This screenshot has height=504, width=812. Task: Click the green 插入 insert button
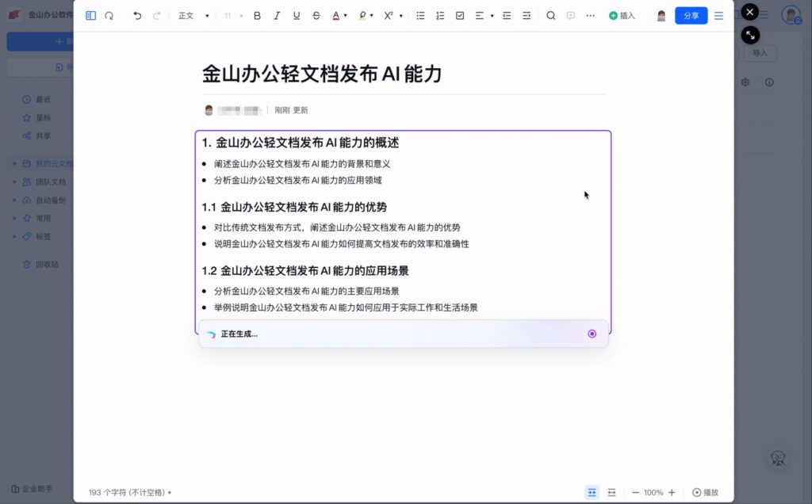pyautogui.click(x=622, y=16)
